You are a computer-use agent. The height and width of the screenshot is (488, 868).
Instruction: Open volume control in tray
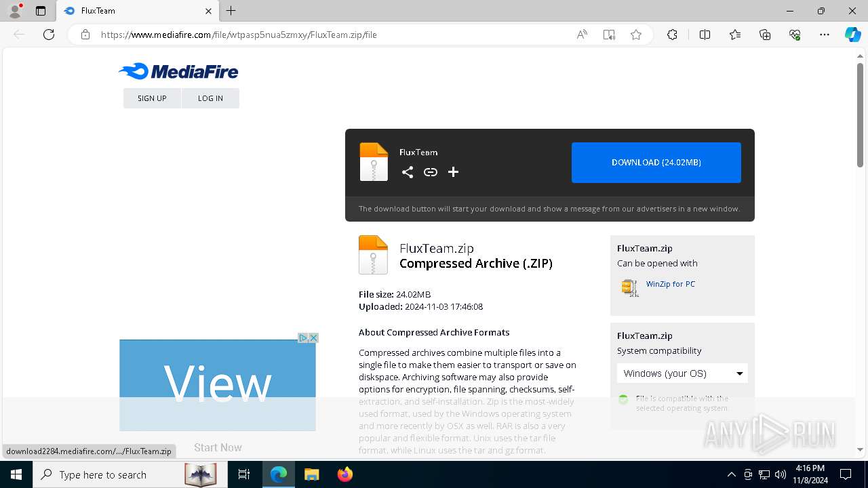pyautogui.click(x=781, y=474)
